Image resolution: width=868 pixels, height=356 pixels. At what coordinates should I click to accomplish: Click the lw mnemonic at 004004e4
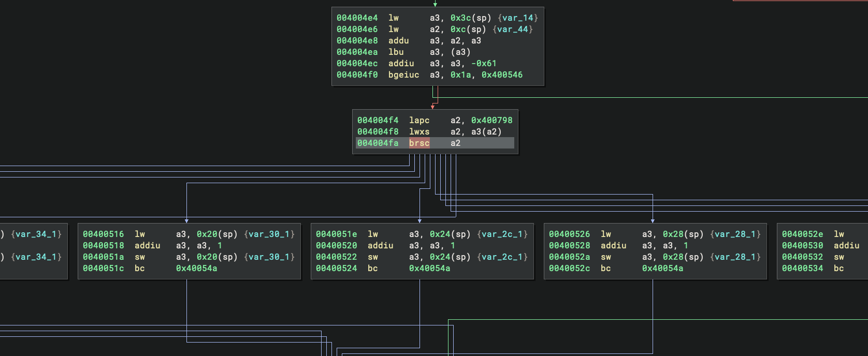(394, 18)
